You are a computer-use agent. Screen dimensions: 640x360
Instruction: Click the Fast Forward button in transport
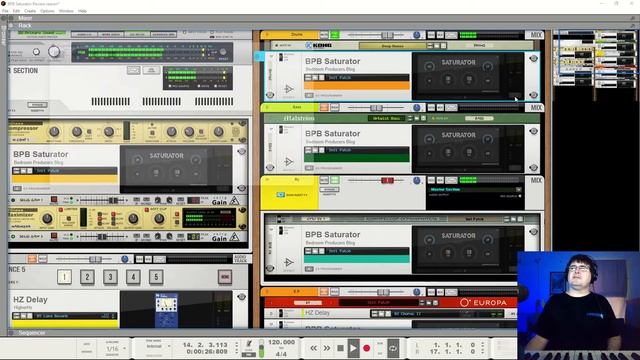tap(327, 348)
